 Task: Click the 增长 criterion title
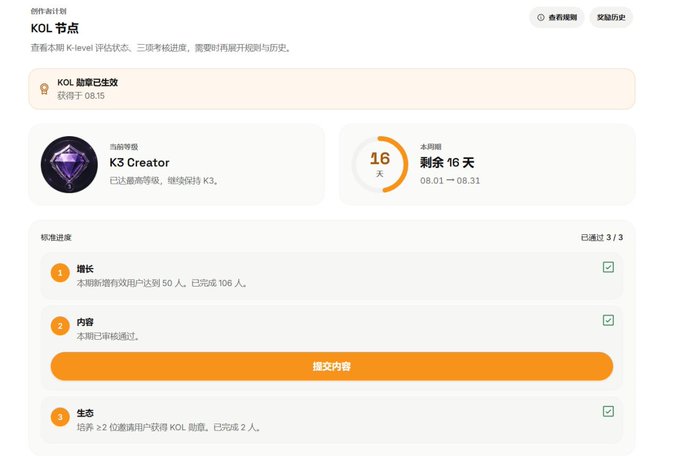85,269
